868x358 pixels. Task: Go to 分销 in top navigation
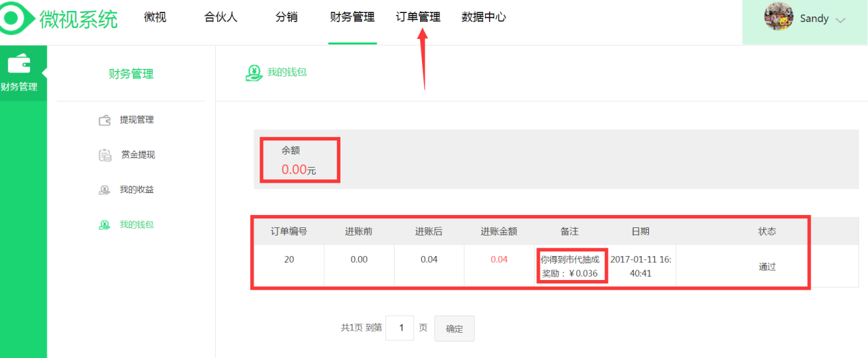tap(286, 18)
